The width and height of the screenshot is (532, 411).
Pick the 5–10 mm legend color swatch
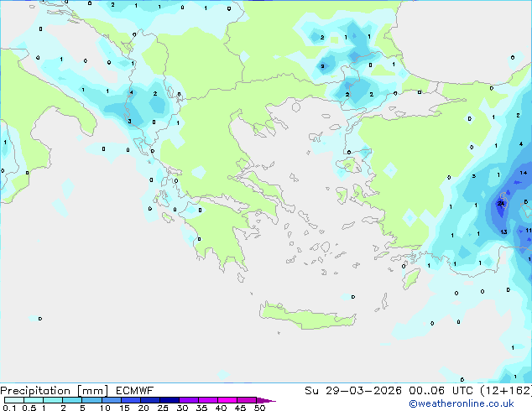[91, 400]
